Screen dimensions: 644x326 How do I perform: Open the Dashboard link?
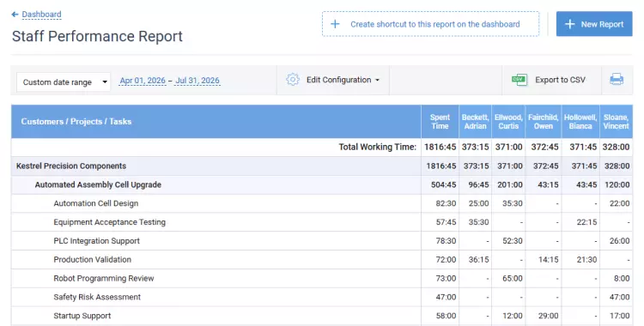point(41,15)
